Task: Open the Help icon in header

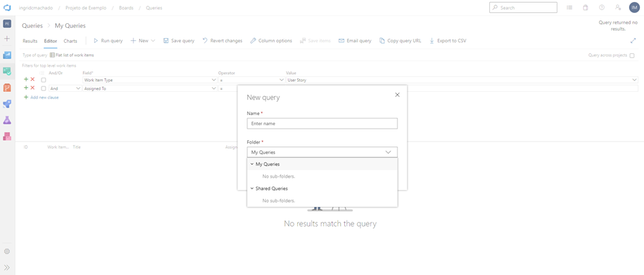Action: point(602,7)
